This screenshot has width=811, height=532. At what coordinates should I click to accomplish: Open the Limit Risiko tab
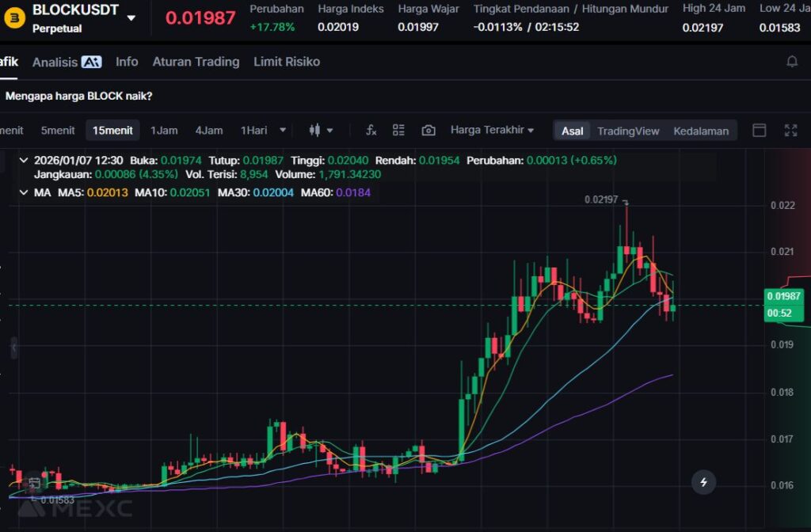coord(287,62)
